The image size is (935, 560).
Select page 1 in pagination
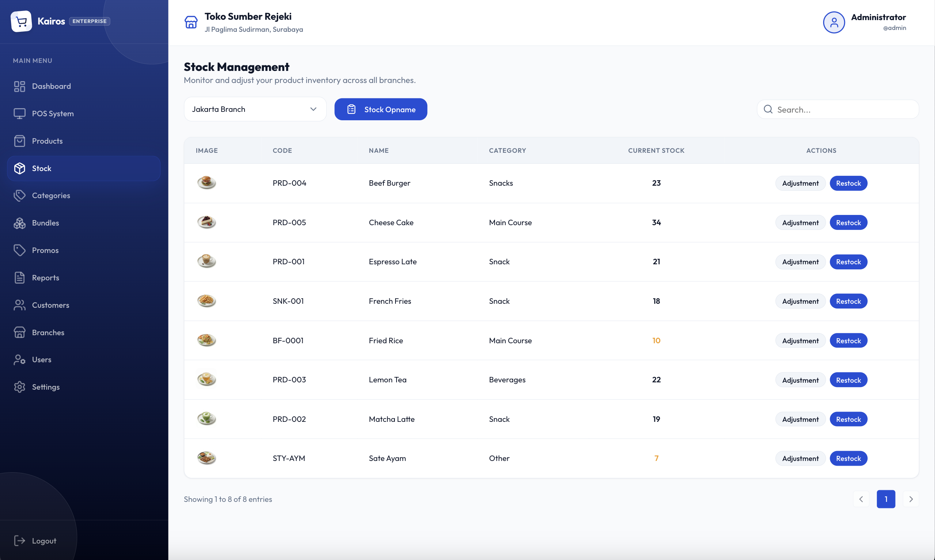[x=886, y=499]
